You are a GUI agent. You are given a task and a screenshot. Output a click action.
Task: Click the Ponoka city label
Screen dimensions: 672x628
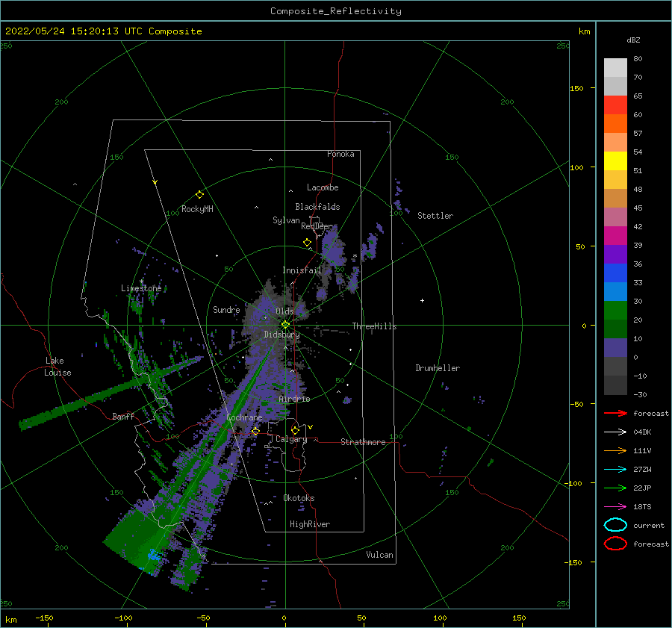[x=340, y=154]
